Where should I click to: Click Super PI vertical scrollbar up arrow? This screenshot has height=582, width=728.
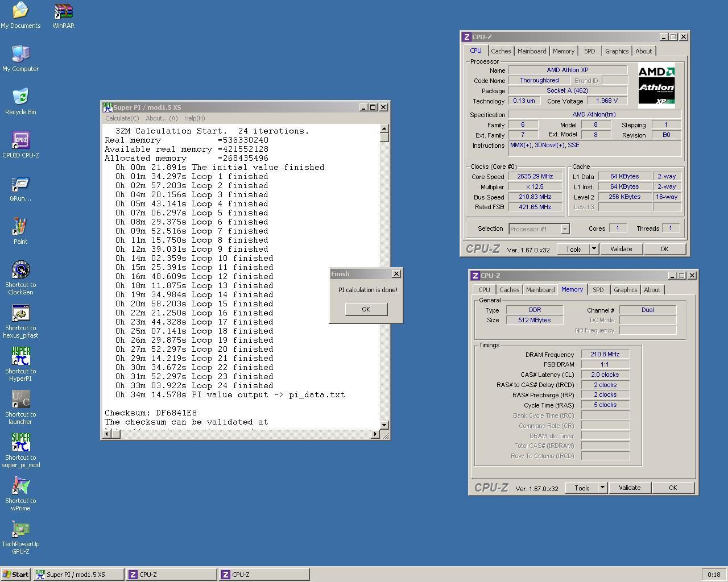[x=384, y=129]
